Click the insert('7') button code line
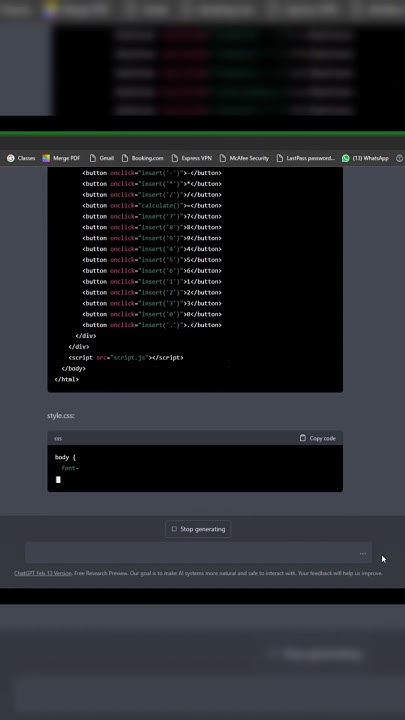405x720 pixels. pos(152,216)
